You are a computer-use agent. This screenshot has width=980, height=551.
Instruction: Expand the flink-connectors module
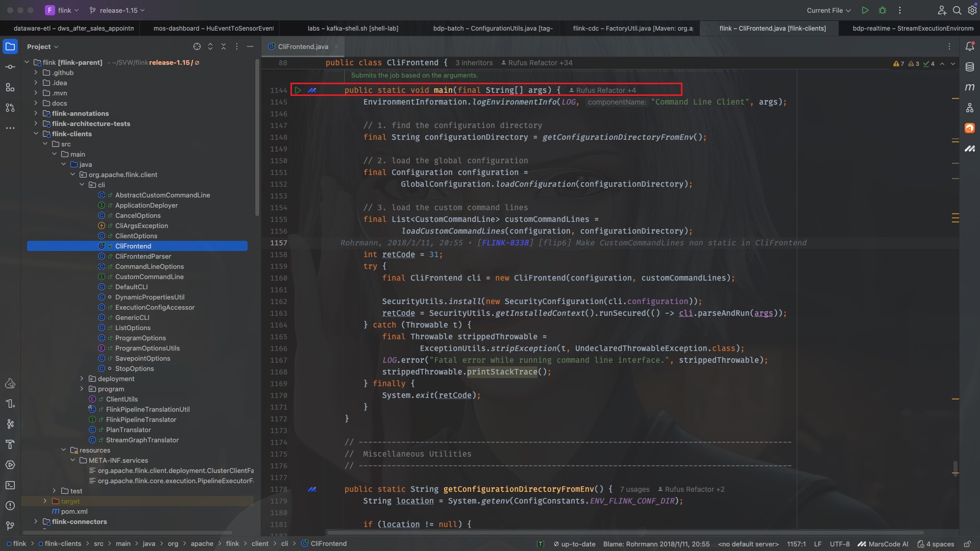(x=36, y=521)
